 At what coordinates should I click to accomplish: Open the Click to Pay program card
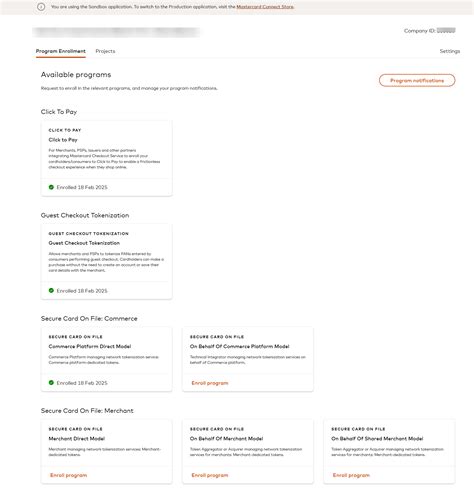106,158
